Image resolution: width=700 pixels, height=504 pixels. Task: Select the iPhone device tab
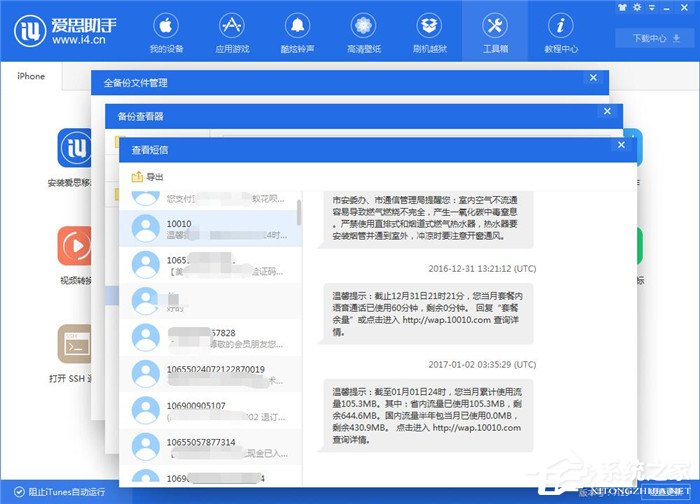[x=31, y=76]
